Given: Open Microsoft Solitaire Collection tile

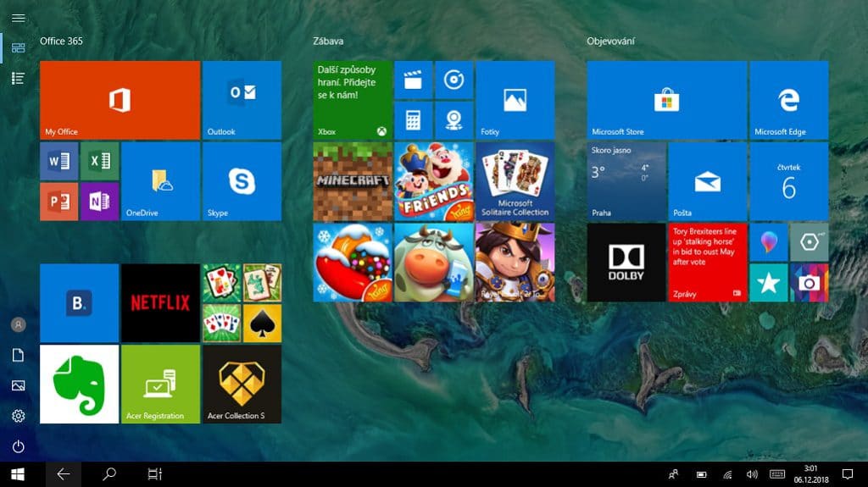Looking at the screenshot, I should pos(515,181).
